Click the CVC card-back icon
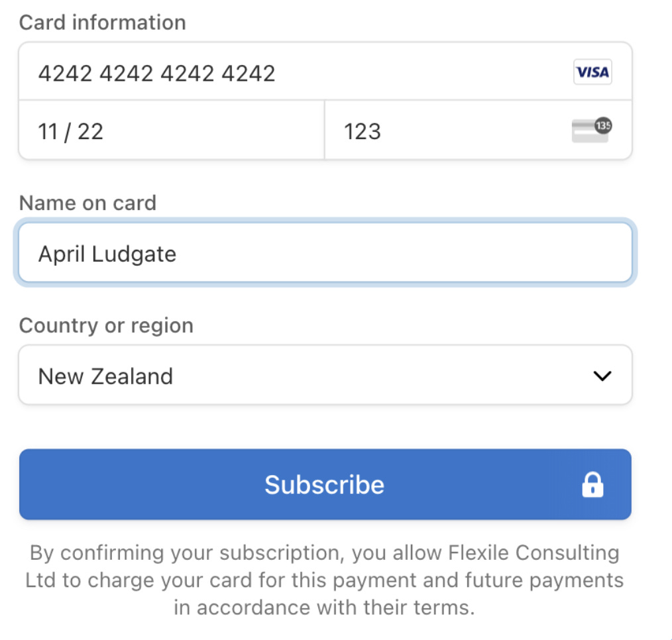672x640 pixels. [x=590, y=130]
